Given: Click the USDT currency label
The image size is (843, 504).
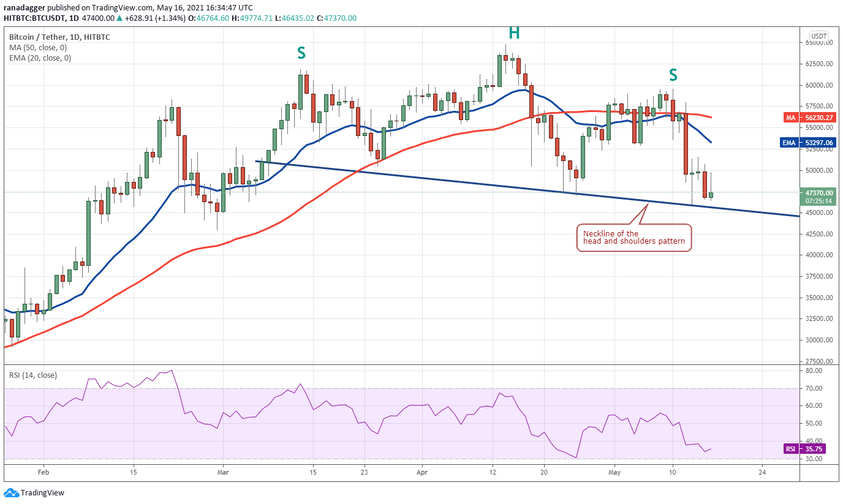Looking at the screenshot, I should (819, 36).
